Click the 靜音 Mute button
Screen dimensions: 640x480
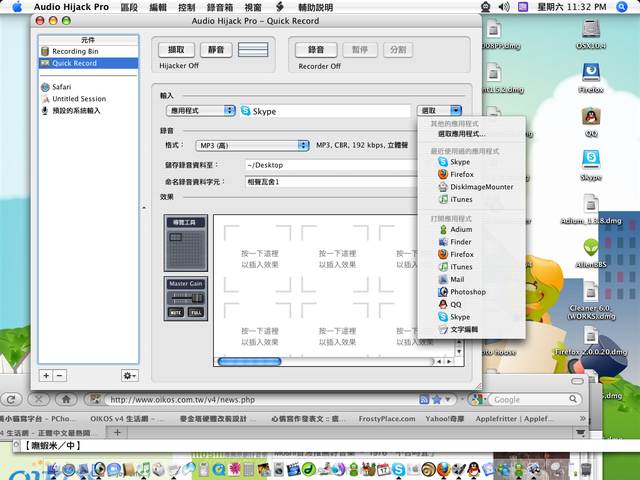[x=216, y=50]
